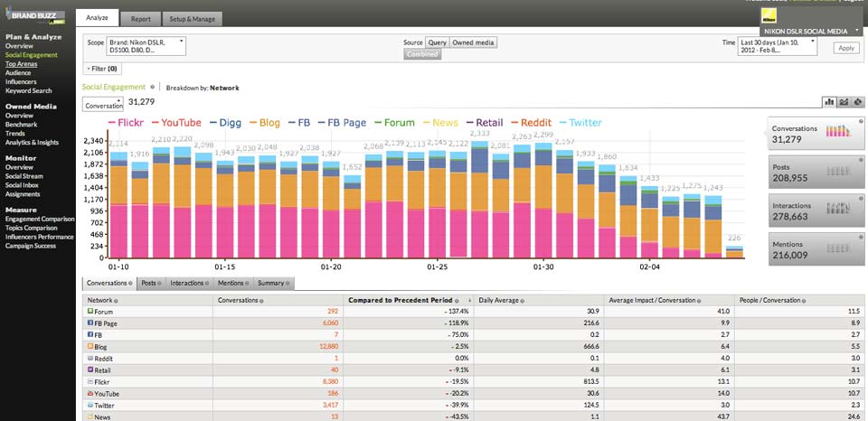
Task: Switch chart to line chart view icon
Action: (844, 102)
